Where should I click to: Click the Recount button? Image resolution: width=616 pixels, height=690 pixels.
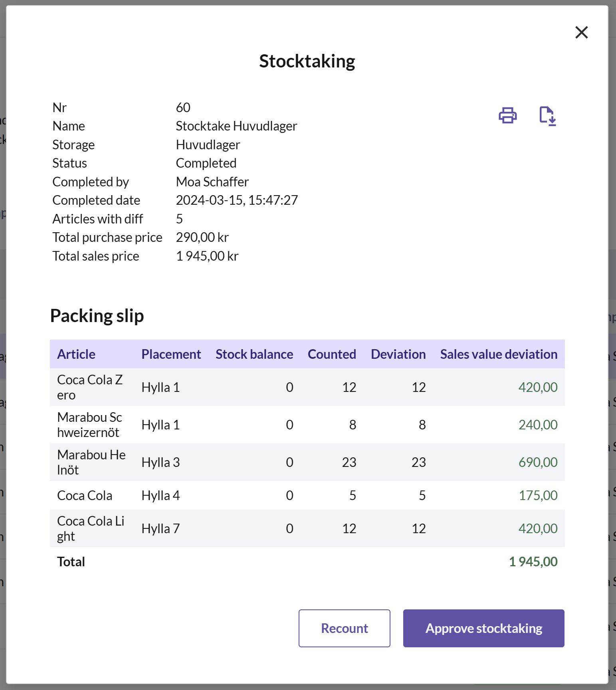(x=345, y=628)
